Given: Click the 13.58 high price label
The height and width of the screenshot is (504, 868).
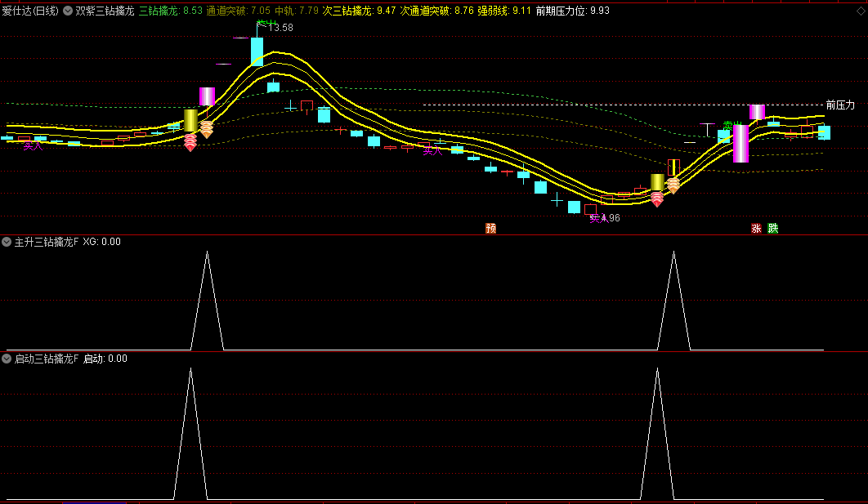Looking at the screenshot, I should tap(282, 28).
